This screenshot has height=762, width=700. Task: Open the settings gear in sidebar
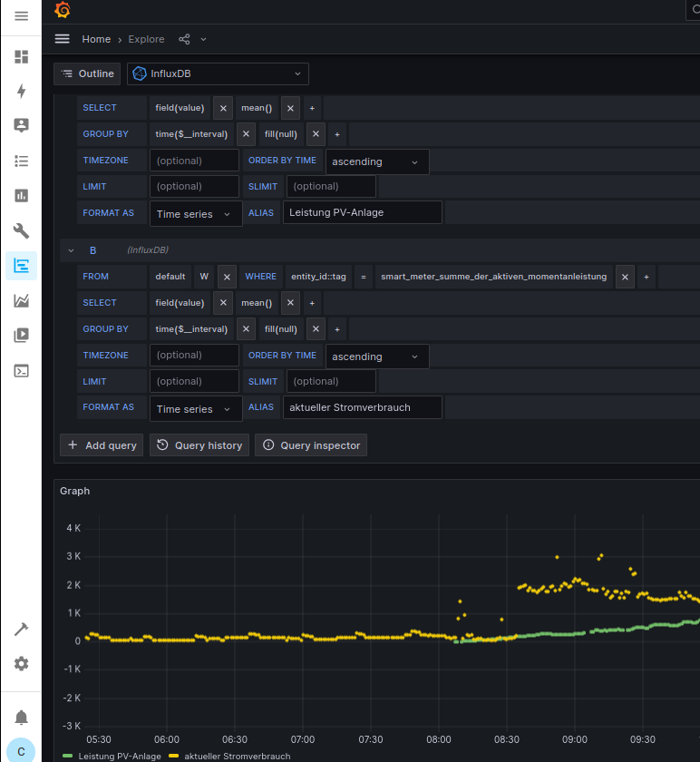[x=22, y=664]
